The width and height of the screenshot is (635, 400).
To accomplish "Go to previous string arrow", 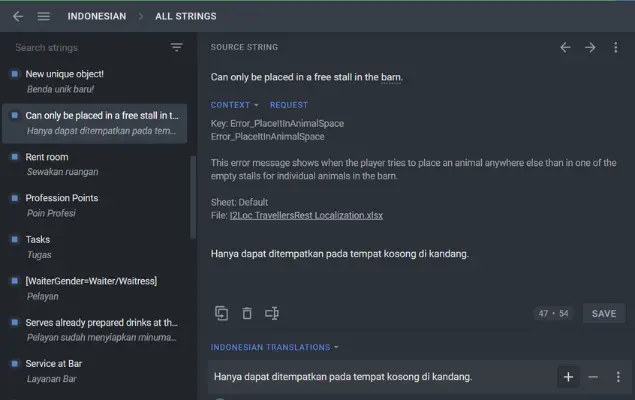I will point(565,47).
